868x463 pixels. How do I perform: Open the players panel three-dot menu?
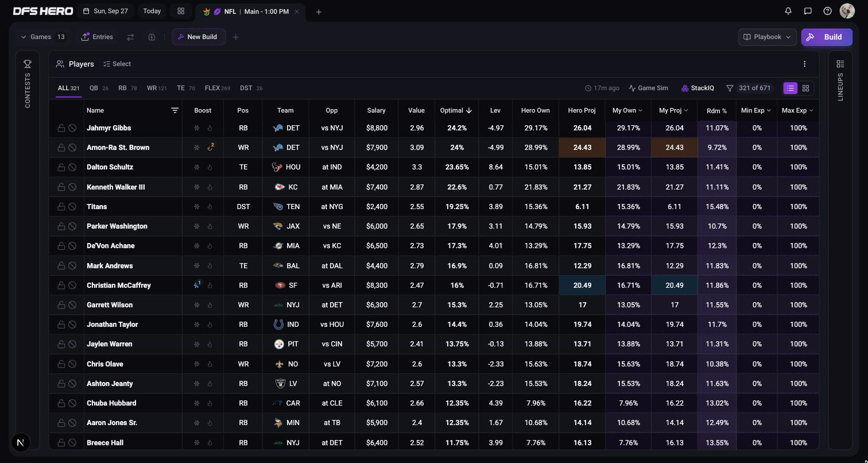[x=804, y=64]
